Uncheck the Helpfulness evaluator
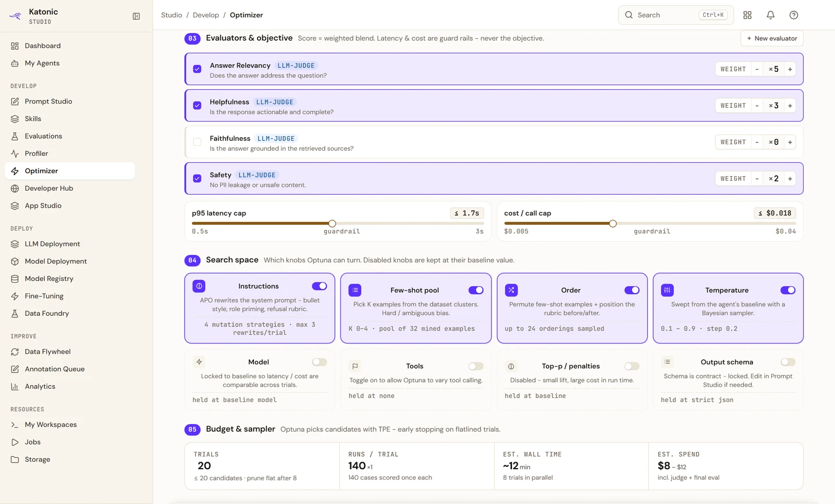835x504 pixels. point(197,105)
